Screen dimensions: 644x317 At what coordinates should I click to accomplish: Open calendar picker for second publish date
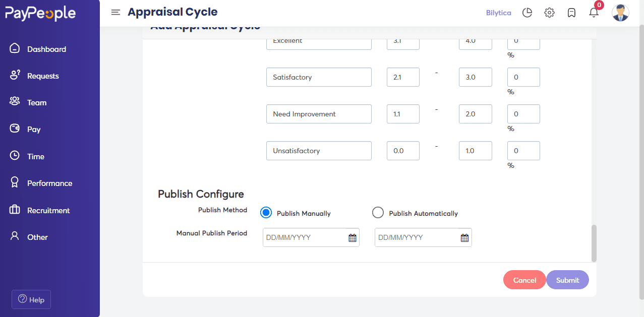click(464, 238)
